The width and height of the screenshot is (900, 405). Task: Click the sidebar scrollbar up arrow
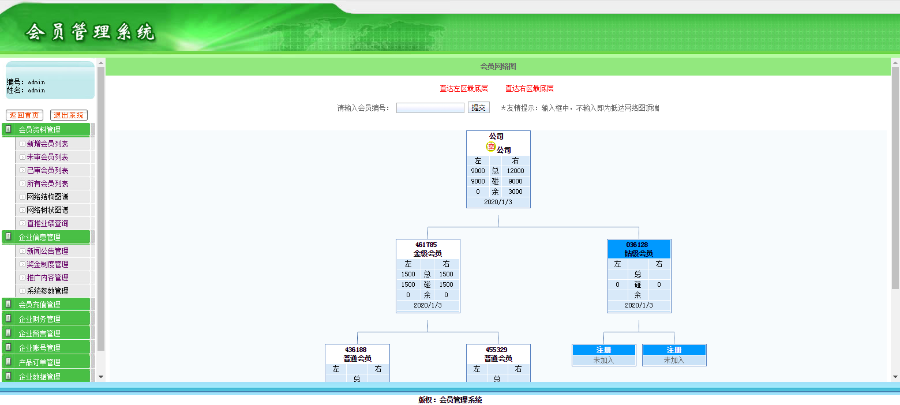pyautogui.click(x=101, y=63)
